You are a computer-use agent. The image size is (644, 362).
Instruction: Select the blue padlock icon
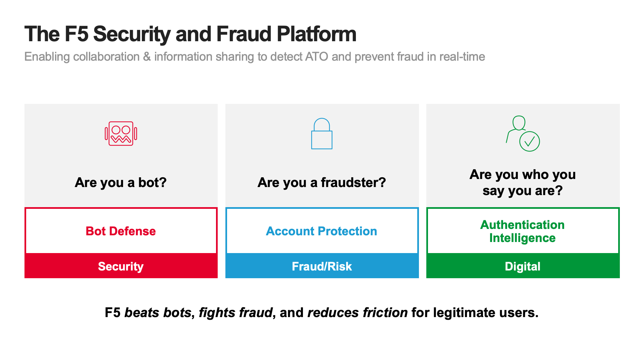coord(322,133)
